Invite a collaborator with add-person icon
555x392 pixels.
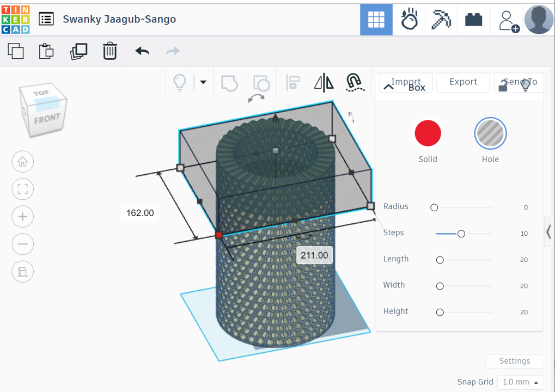pyautogui.click(x=509, y=21)
